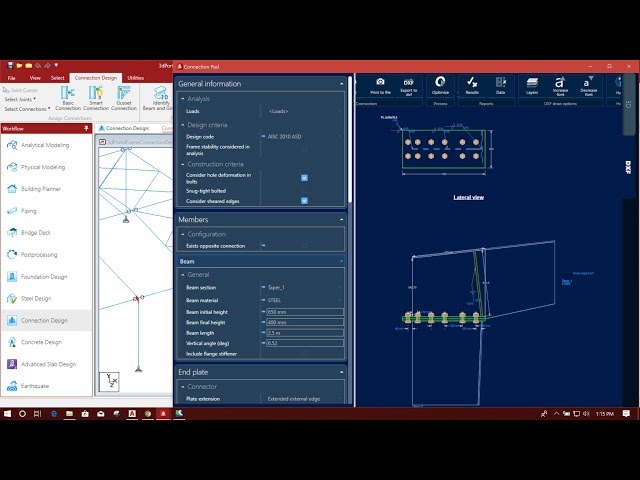The height and width of the screenshot is (480, 640).
Task: Switch to the 3D side tab
Action: point(629,104)
